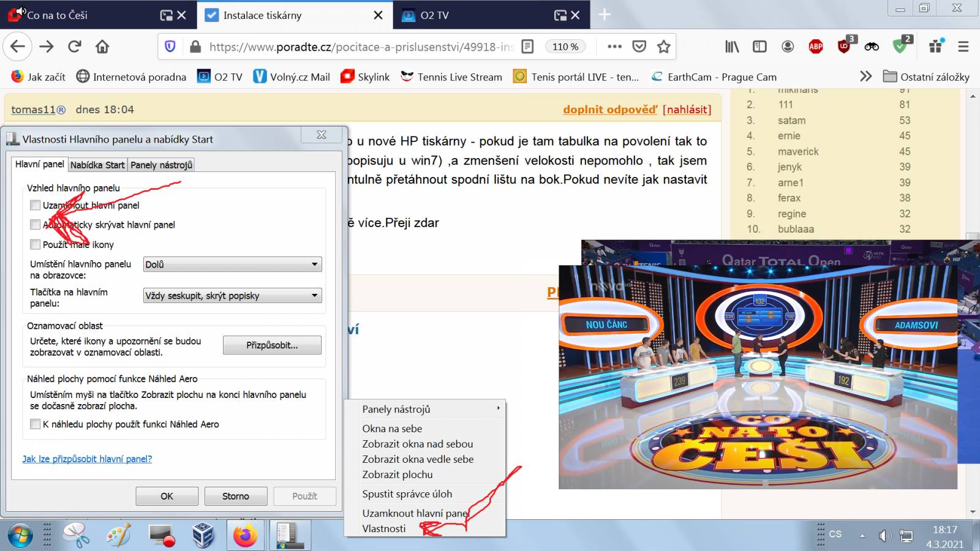This screenshot has height=551, width=980.
Task: Show more bookmarks with the chevron
Action: (865, 77)
